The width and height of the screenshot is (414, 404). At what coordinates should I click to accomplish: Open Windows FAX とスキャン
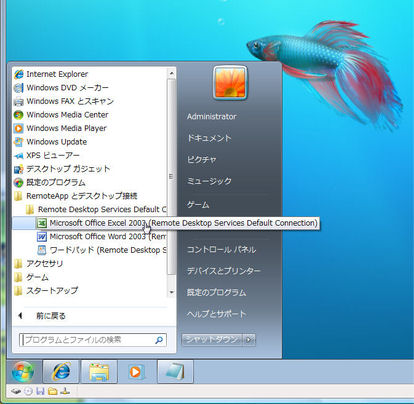tap(64, 101)
